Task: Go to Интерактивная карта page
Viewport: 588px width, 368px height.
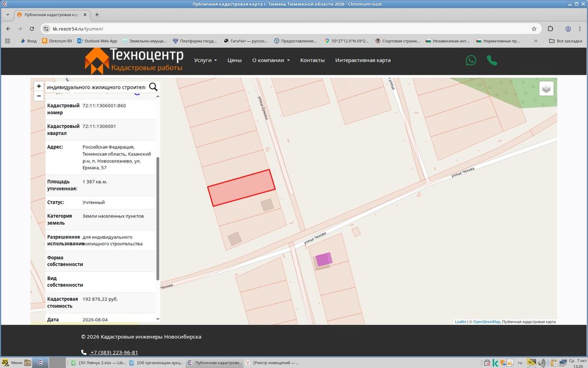Action: tap(363, 60)
